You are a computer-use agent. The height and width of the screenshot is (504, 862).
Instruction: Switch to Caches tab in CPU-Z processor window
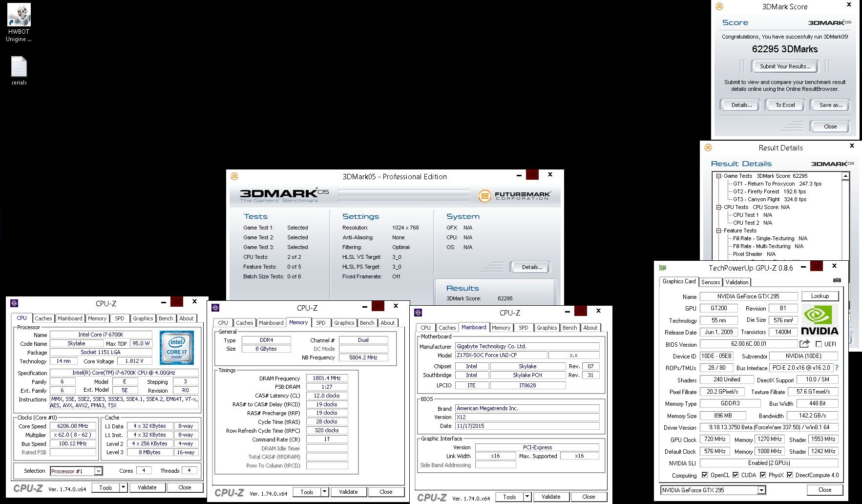tap(43, 318)
